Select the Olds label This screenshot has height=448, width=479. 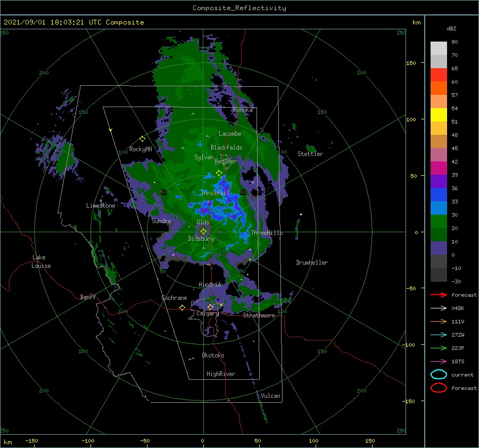(x=203, y=222)
